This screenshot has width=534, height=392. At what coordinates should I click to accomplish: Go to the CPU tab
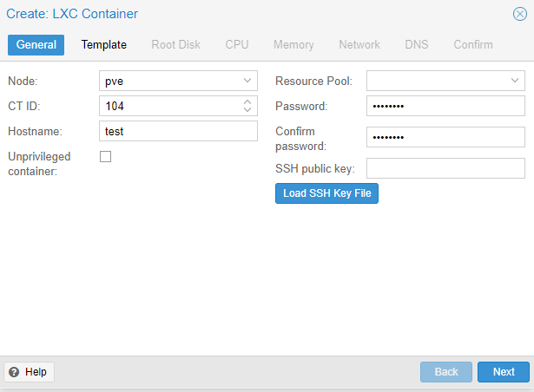(x=237, y=44)
